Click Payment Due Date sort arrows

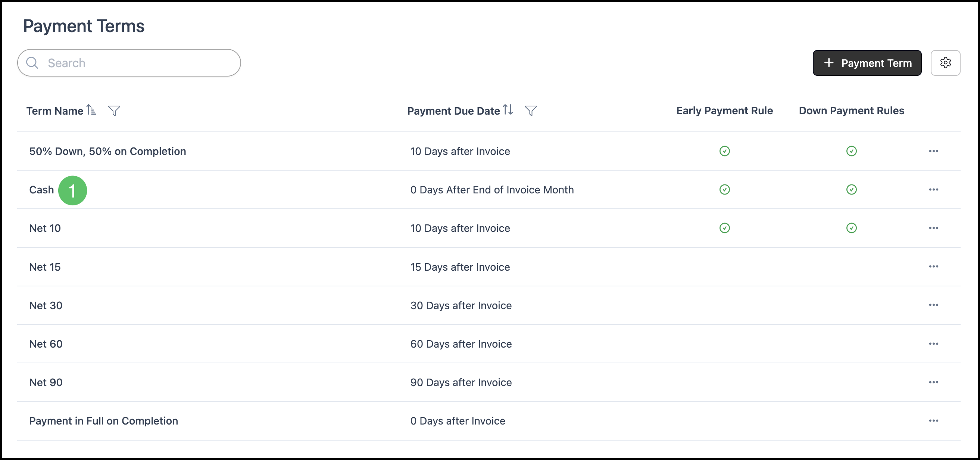click(508, 110)
